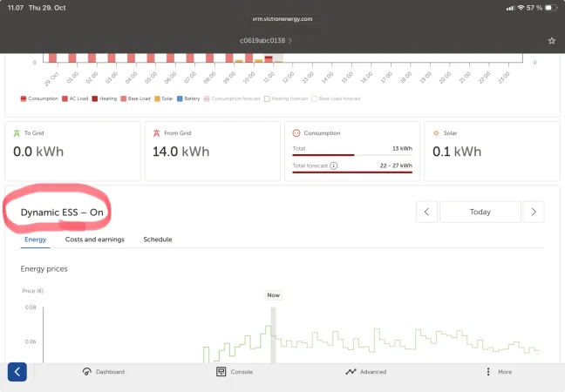Favorite this installation with the star icon
This screenshot has height=392, width=565.
click(552, 41)
